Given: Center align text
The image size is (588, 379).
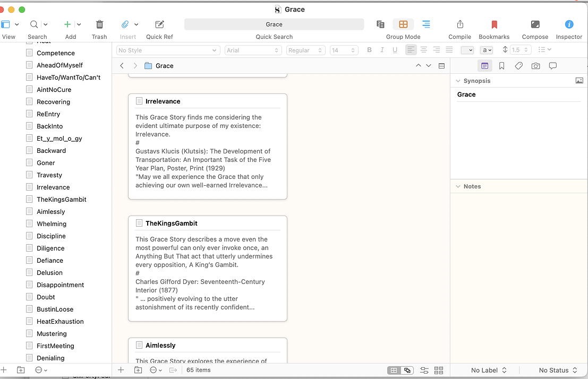Looking at the screenshot, I should (424, 50).
